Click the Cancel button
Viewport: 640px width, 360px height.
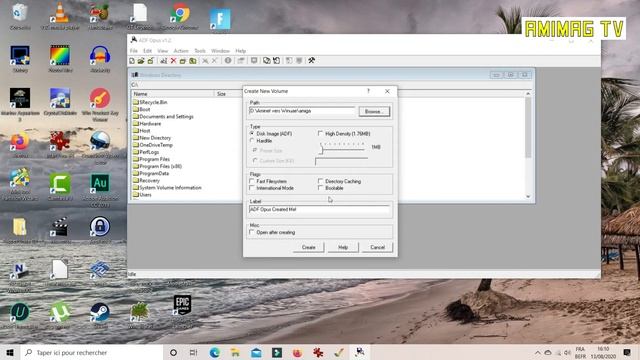coord(377,247)
